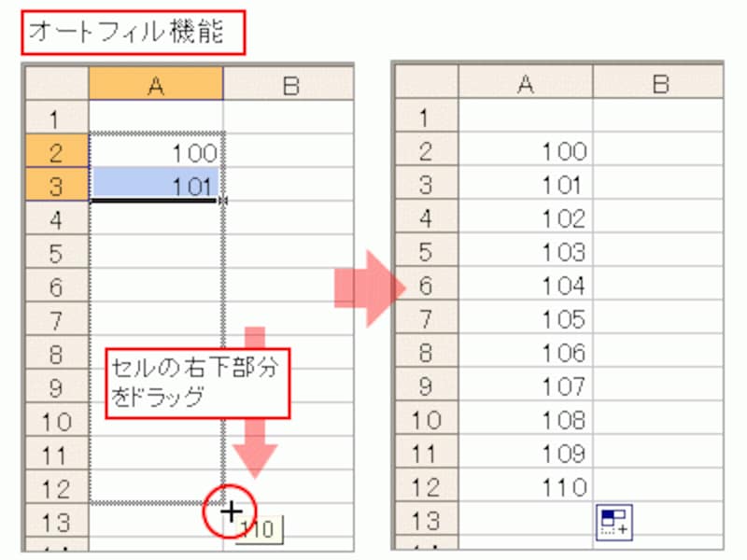The height and width of the screenshot is (560, 747).
Task: Click cell 101 in right sheet
Action: coord(526,183)
